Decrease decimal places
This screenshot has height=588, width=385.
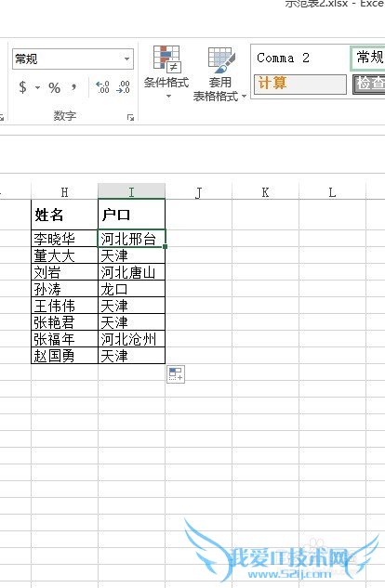pos(124,87)
